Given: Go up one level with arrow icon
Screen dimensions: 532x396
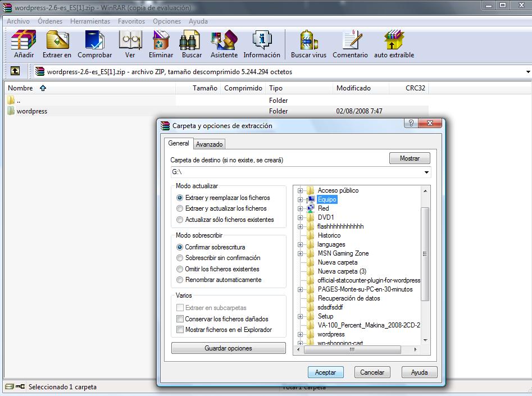Looking at the screenshot, I should 15,71.
